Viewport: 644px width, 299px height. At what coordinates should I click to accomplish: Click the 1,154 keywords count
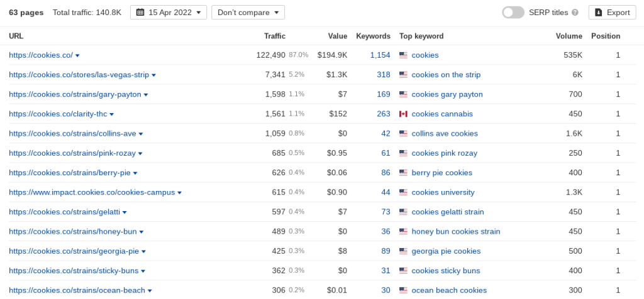click(x=380, y=55)
